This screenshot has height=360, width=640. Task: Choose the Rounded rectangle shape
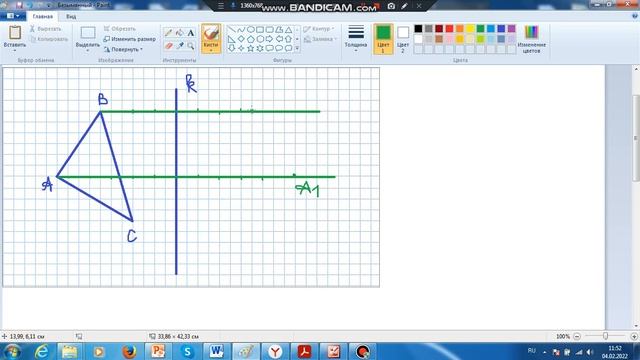coord(269,30)
